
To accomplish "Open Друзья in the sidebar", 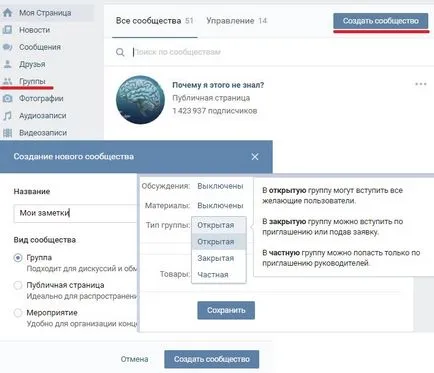I will click(x=32, y=64).
